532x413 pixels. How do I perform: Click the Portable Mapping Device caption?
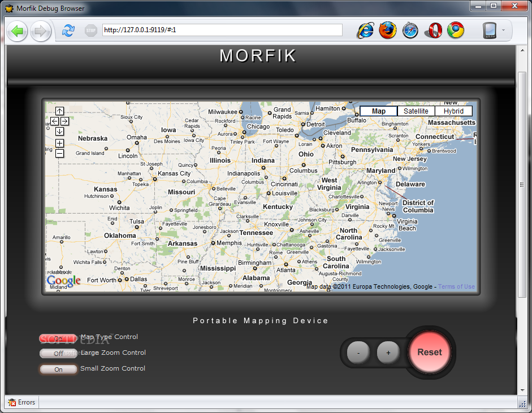pyautogui.click(x=260, y=320)
